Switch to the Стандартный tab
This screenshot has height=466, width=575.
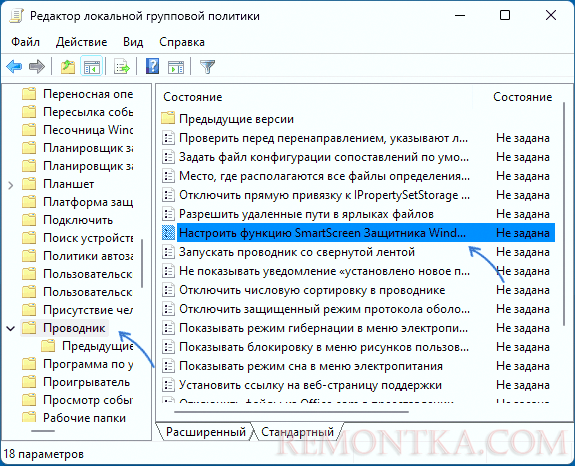click(x=297, y=432)
